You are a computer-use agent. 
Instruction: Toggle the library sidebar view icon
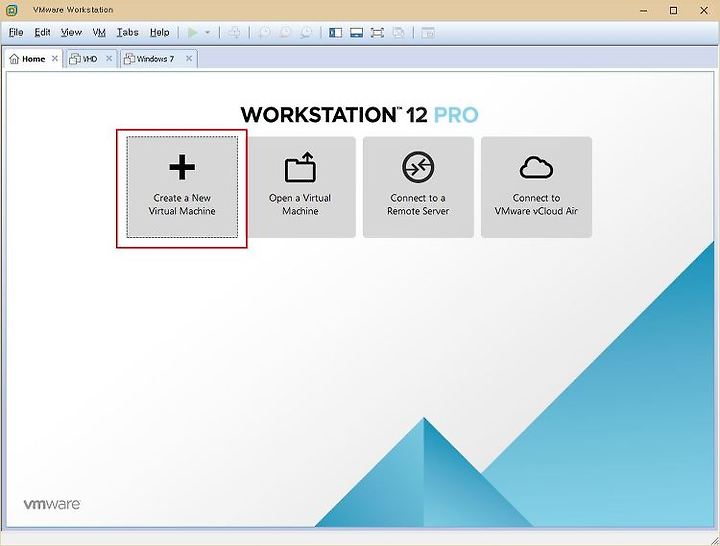(336, 33)
